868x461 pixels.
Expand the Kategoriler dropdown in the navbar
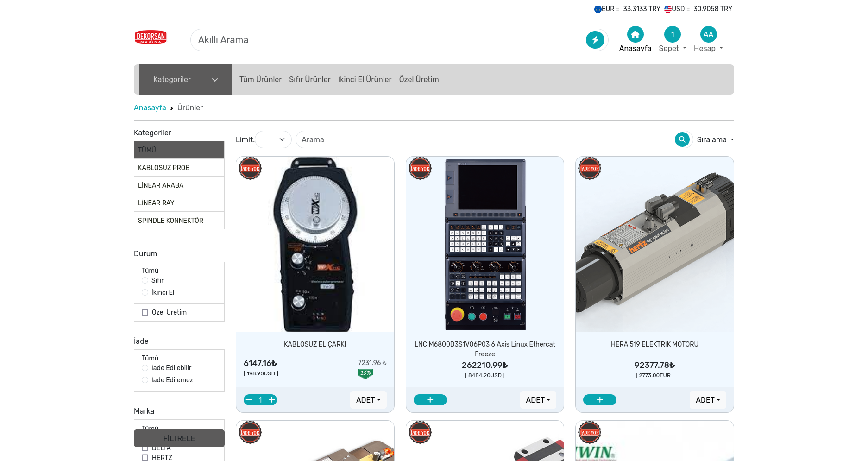tap(186, 80)
